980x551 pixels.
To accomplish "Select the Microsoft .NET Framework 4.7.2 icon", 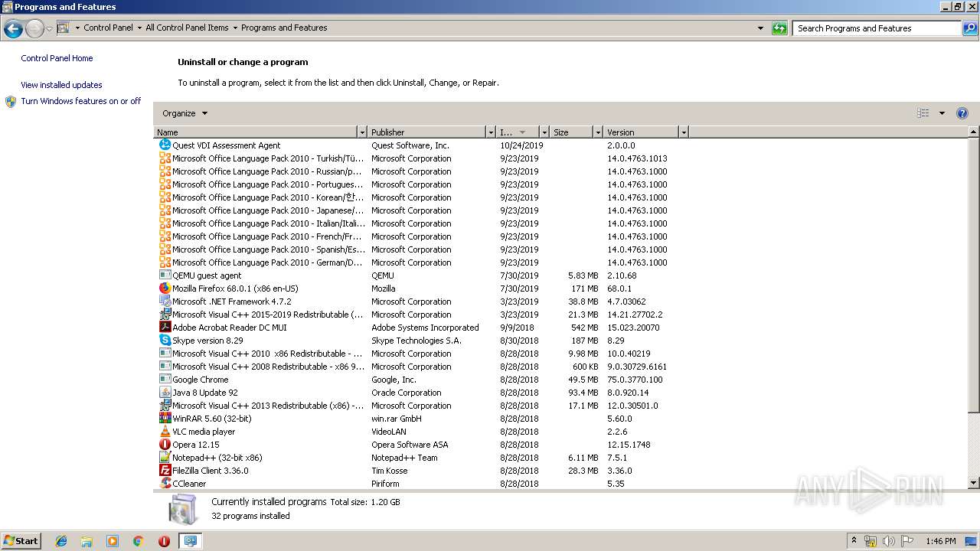I will point(165,301).
